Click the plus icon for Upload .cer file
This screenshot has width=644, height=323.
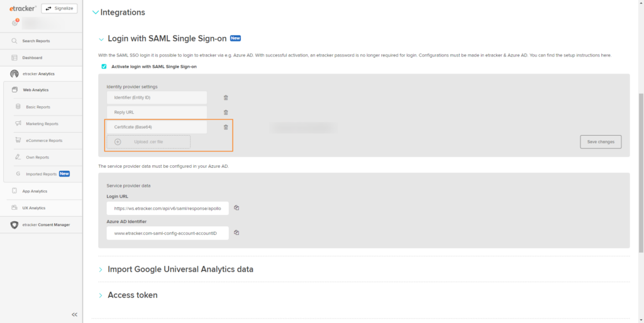[x=118, y=141]
